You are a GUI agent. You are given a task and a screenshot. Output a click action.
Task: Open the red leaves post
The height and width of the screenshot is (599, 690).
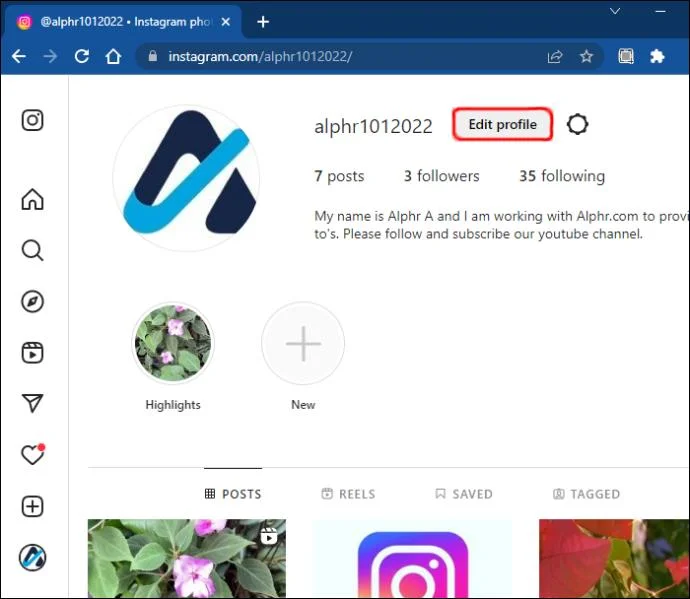click(x=614, y=558)
